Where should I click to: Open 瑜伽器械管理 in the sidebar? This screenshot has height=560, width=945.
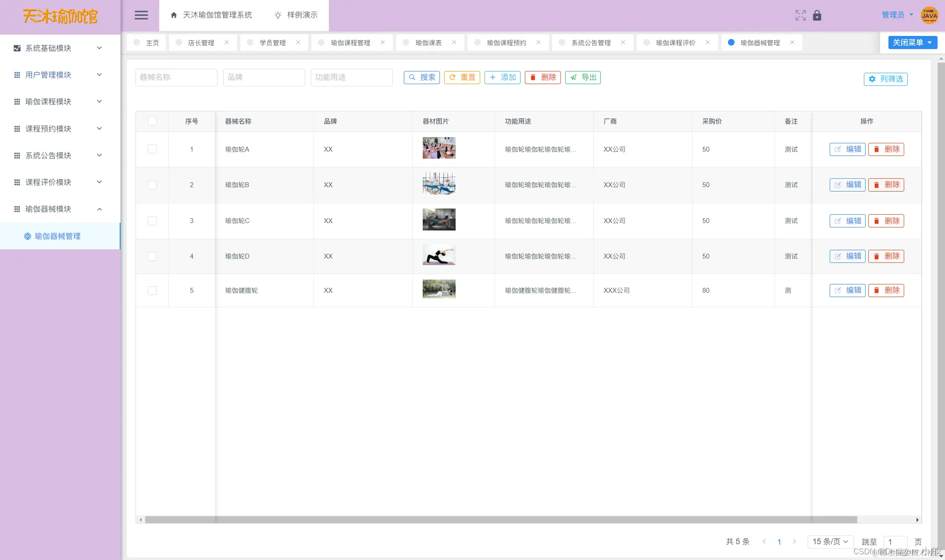pyautogui.click(x=57, y=236)
